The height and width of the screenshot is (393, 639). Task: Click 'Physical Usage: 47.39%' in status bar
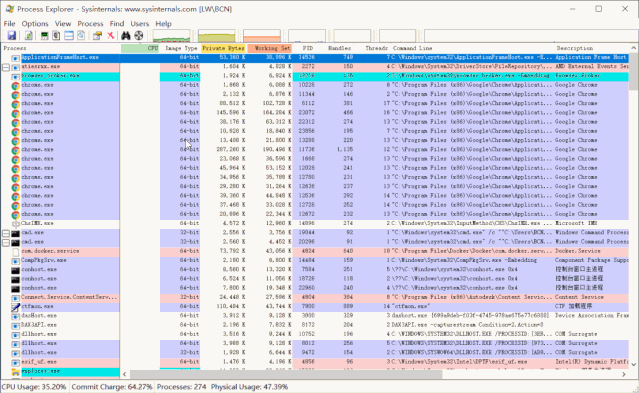pos(249,387)
